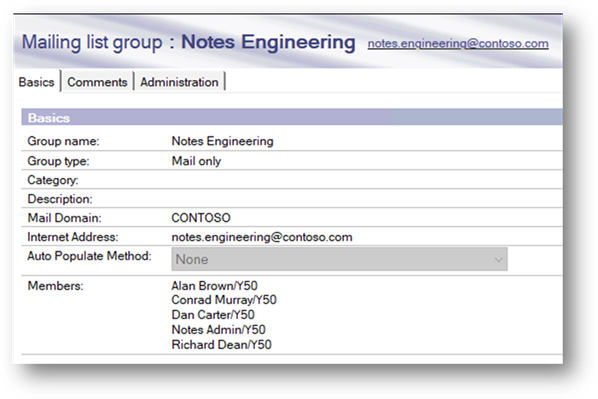Select member Dan Carter/Y50

[213, 315]
